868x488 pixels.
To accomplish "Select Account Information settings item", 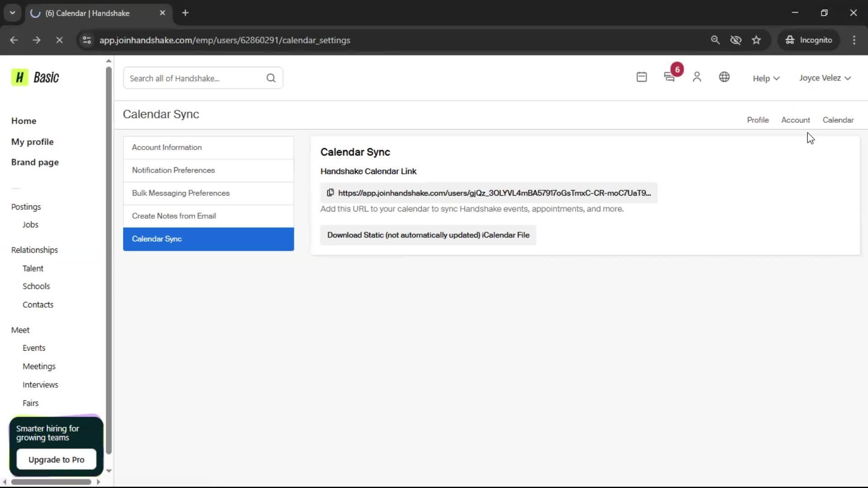I will 208,148.
